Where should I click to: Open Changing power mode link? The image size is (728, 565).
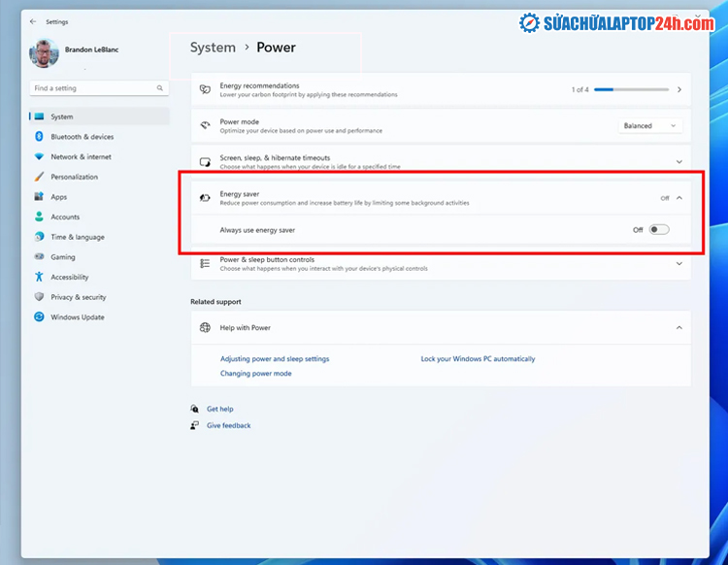[x=256, y=373]
